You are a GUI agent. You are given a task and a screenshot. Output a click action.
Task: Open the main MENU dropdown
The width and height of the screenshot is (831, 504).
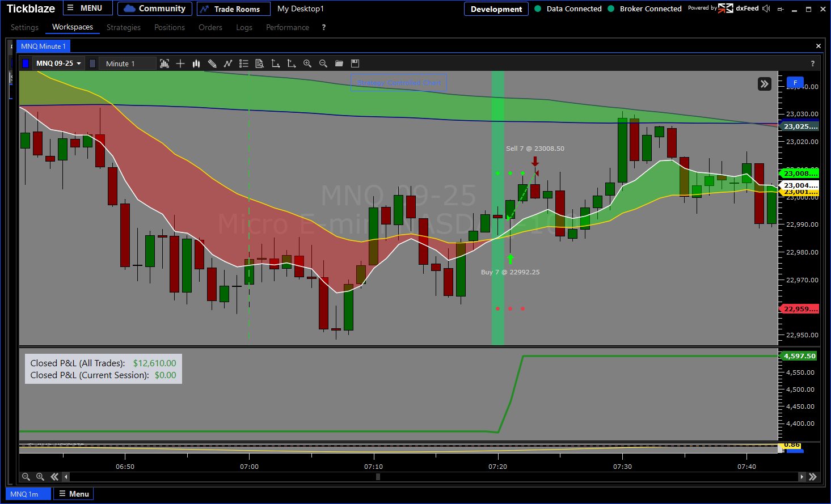(85, 9)
